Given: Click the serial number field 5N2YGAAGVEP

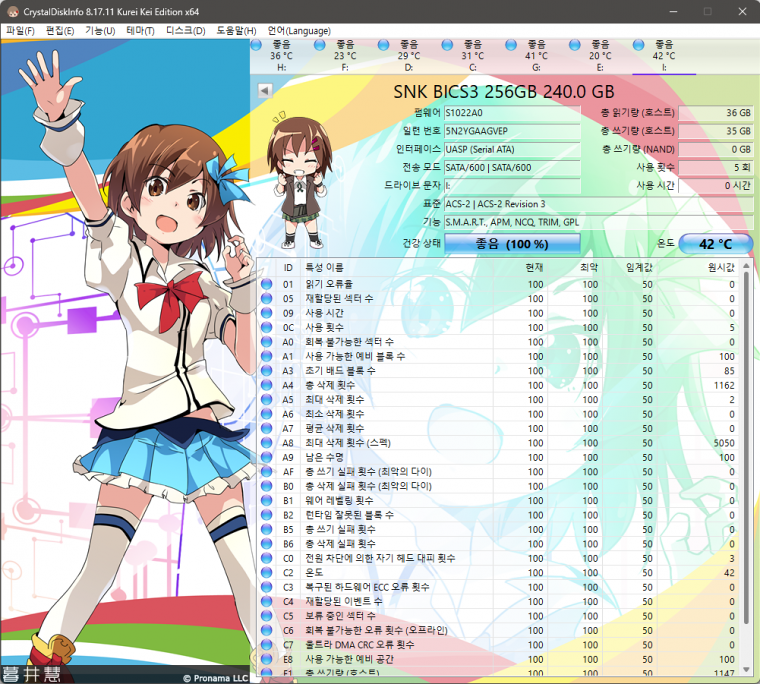Looking at the screenshot, I should point(512,131).
